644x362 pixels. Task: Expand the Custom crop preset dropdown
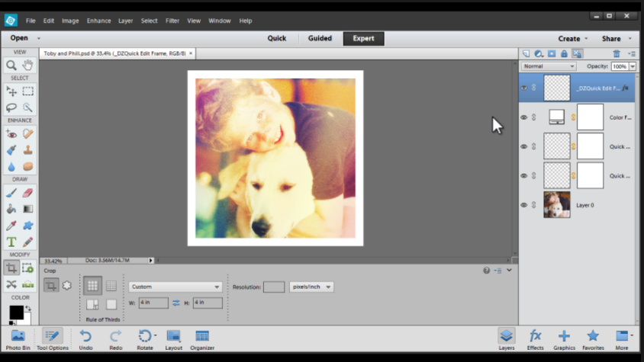coord(175,287)
